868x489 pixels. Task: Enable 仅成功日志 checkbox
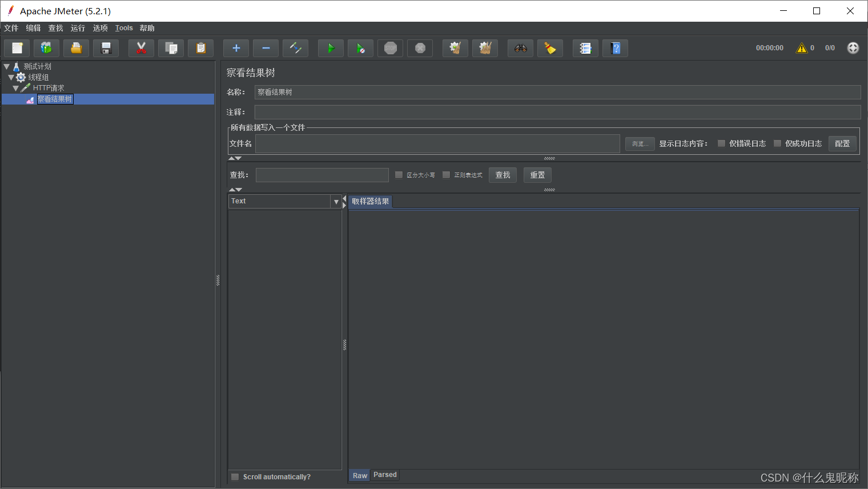pyautogui.click(x=777, y=143)
